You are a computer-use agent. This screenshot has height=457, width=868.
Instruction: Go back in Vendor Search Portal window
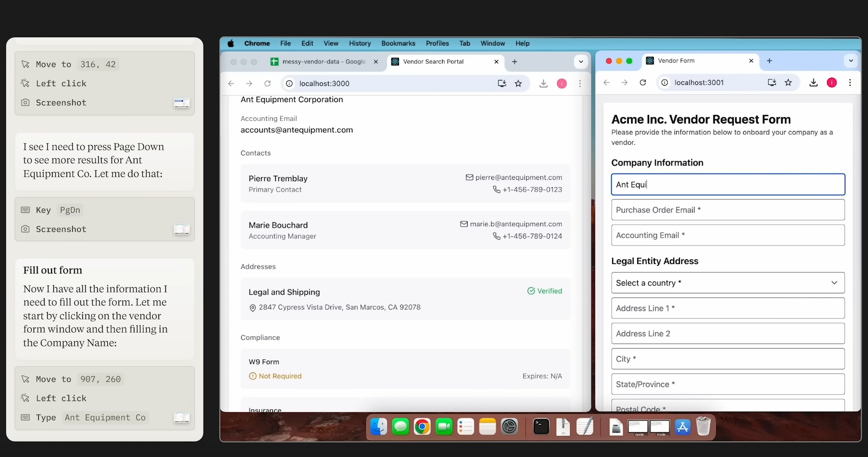[x=231, y=83]
